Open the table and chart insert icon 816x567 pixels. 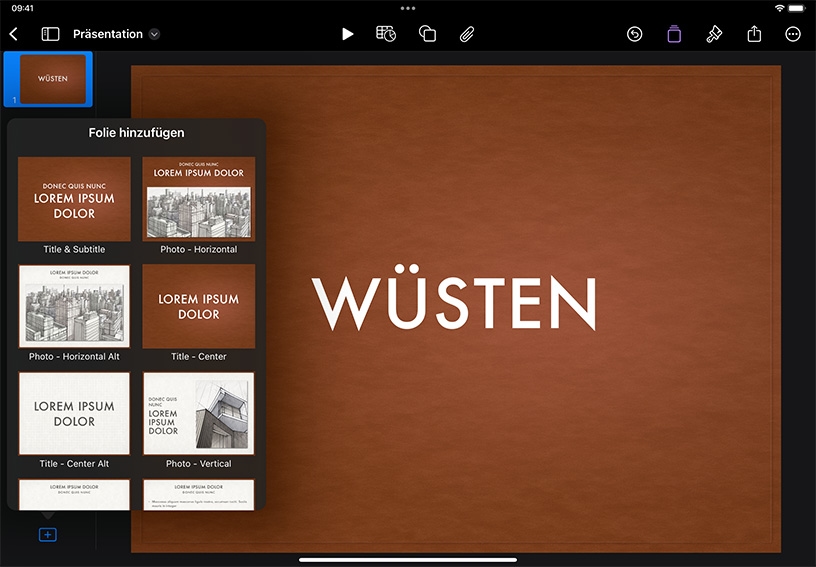point(386,34)
